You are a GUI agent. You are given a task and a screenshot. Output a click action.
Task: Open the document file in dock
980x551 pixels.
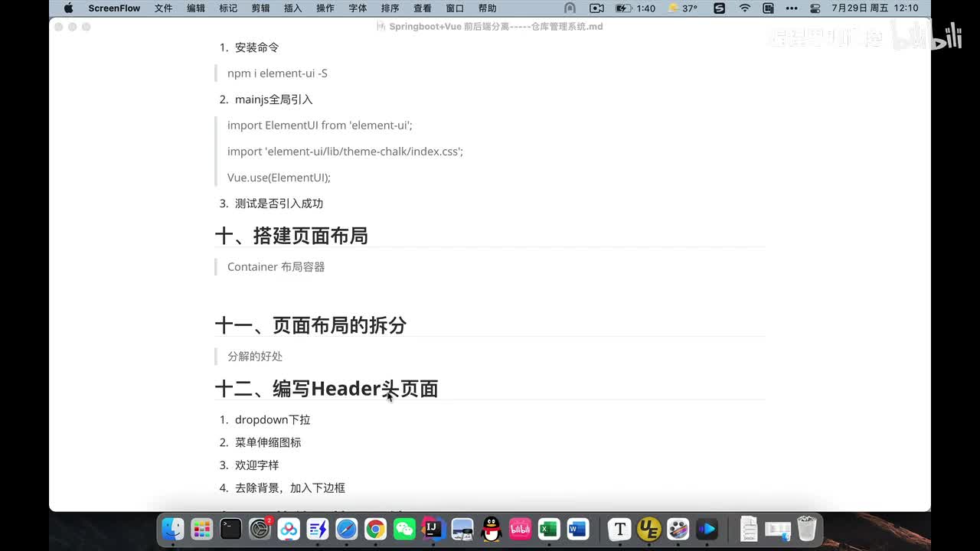pyautogui.click(x=749, y=529)
